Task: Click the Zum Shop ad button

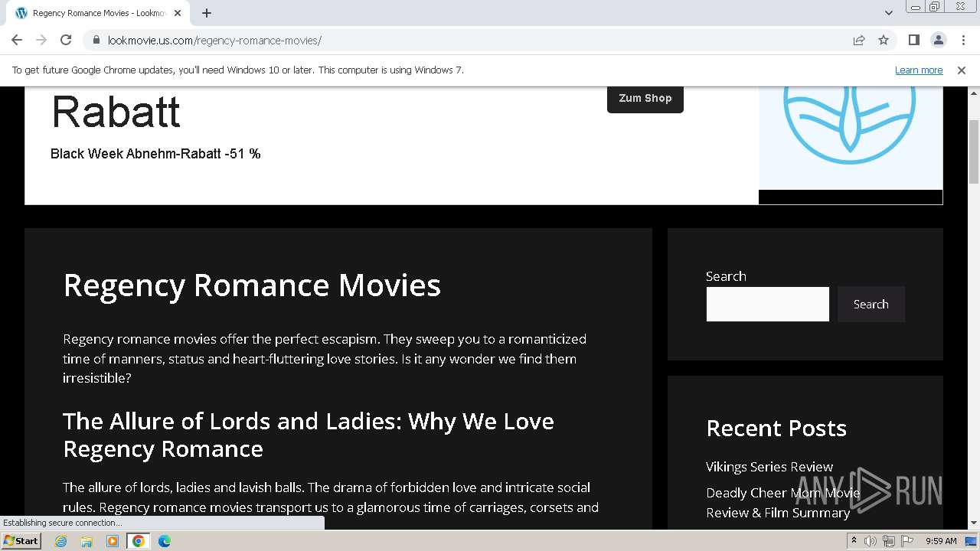Action: click(645, 98)
